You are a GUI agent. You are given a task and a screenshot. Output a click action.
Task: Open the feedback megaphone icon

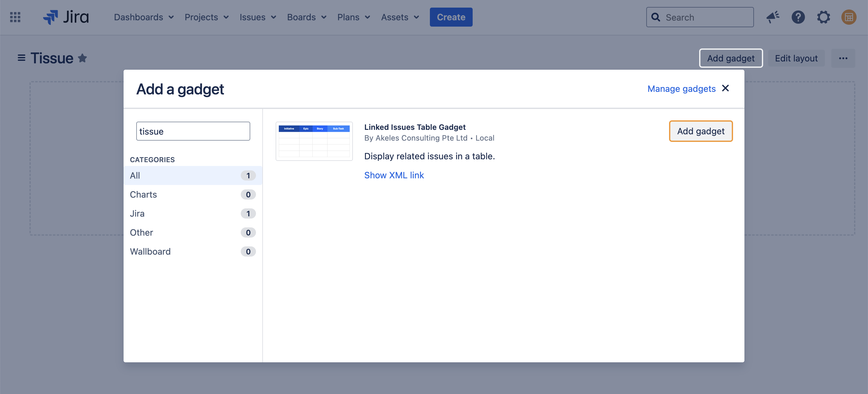tap(772, 17)
